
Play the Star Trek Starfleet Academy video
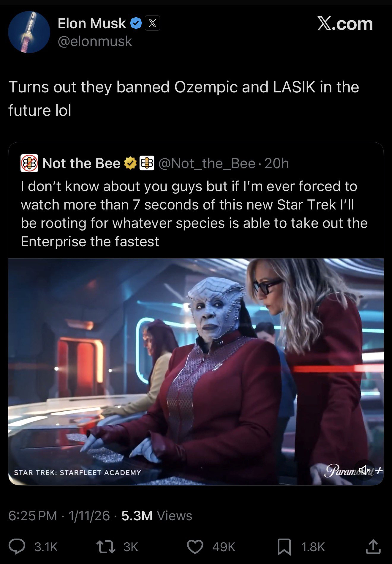pyautogui.click(x=196, y=371)
